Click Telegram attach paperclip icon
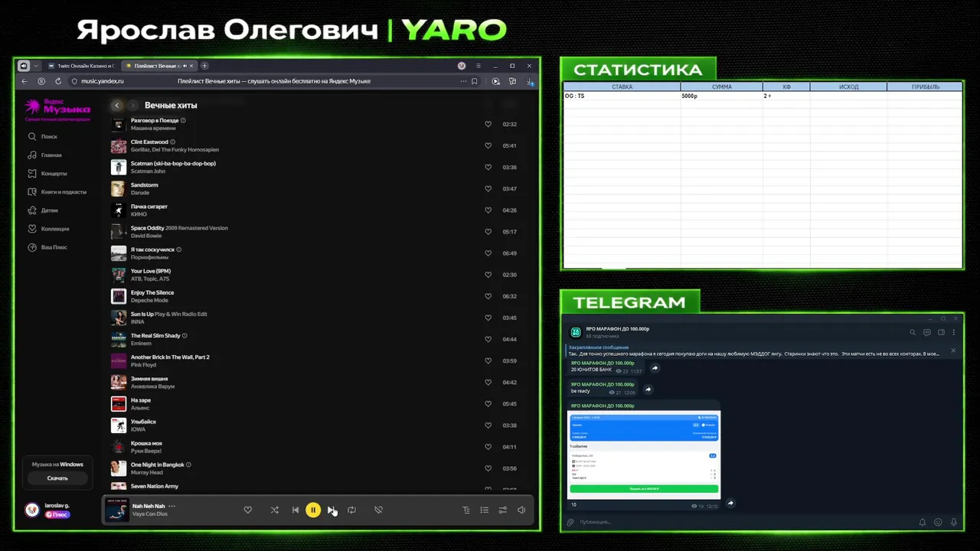This screenshot has height=551, width=980. click(x=570, y=523)
